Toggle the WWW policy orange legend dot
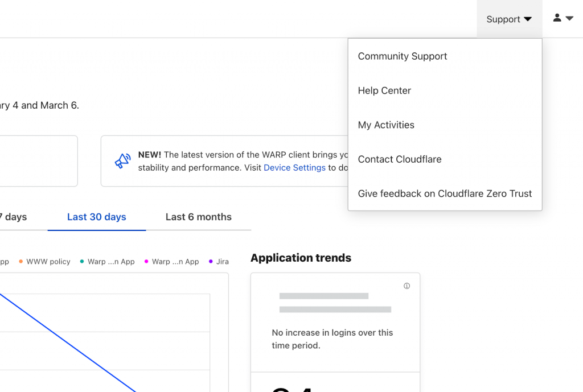583x392 pixels. point(21,262)
